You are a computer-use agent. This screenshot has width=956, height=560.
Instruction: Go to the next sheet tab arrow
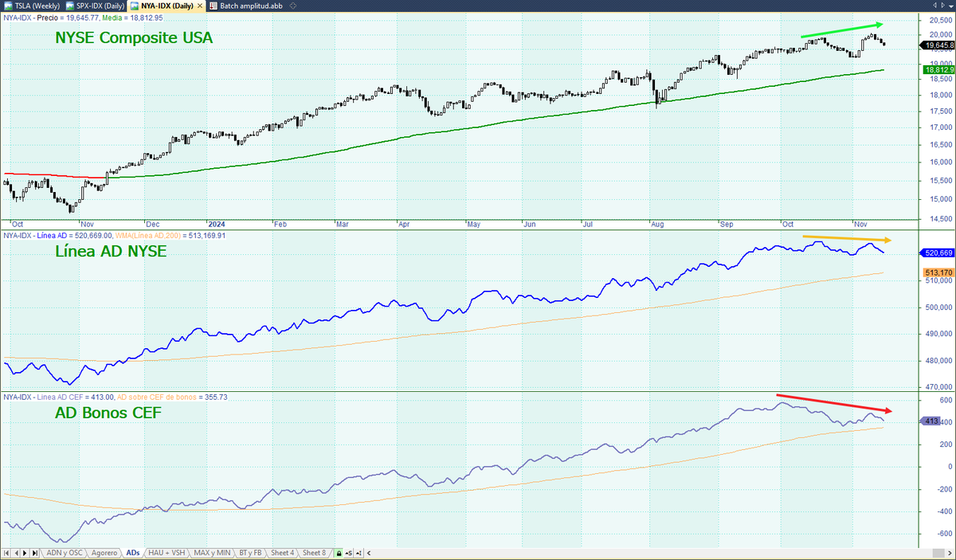25,552
